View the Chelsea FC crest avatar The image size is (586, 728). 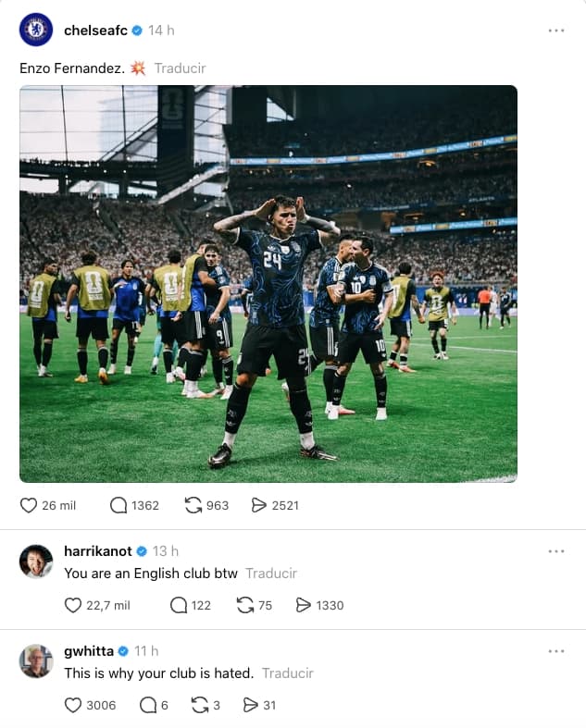[x=36, y=31]
